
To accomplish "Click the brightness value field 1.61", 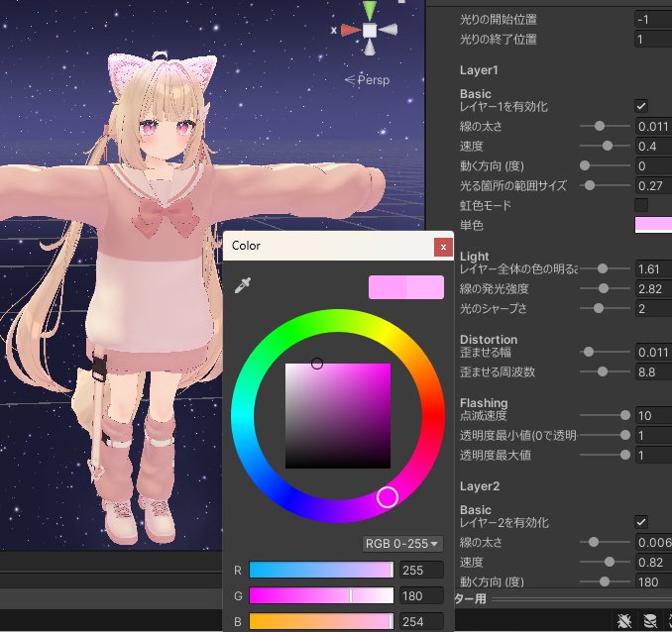I will pos(653,268).
